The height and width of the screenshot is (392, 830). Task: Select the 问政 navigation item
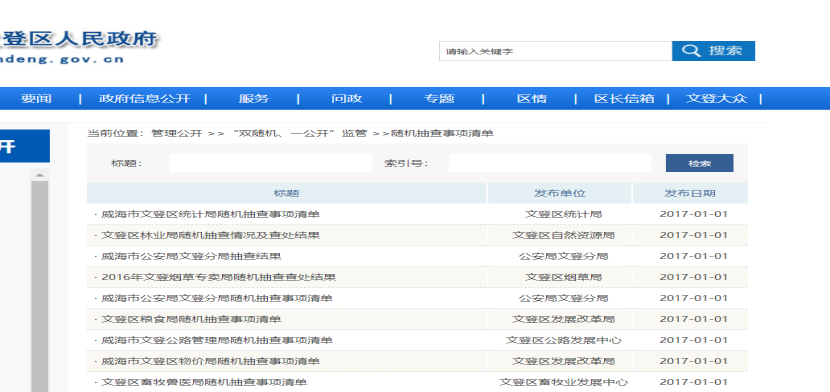(x=347, y=98)
